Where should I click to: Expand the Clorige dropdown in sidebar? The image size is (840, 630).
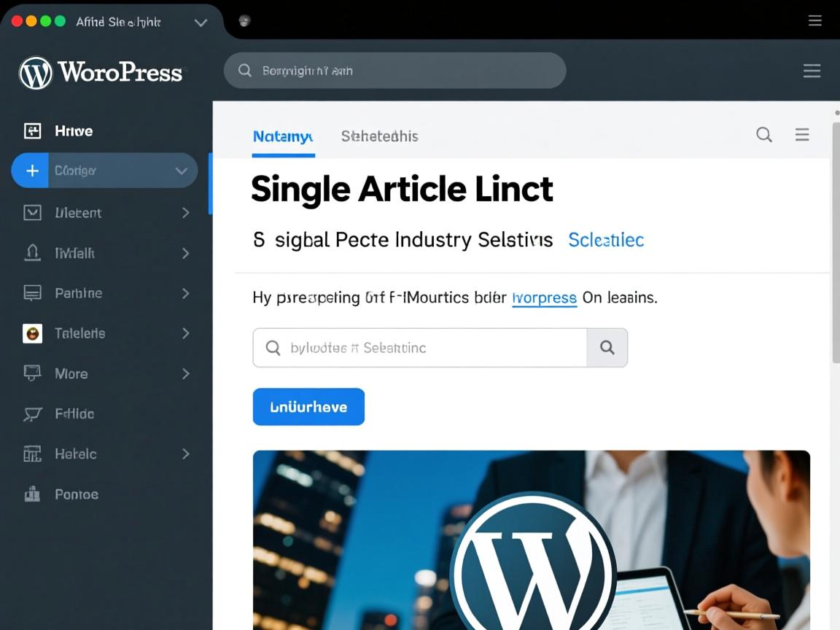coord(181,171)
